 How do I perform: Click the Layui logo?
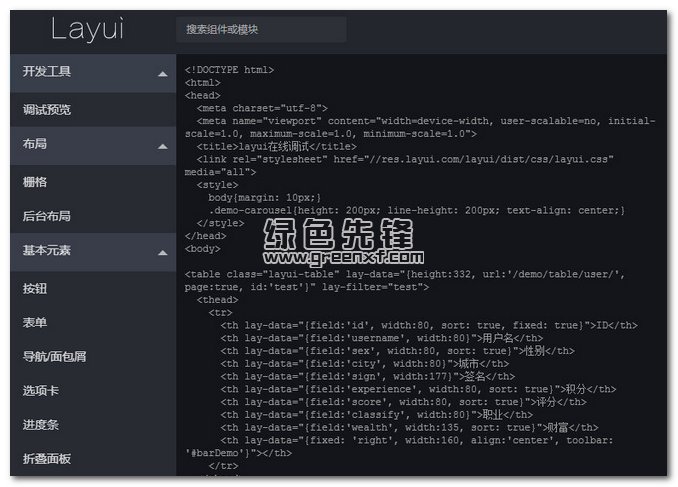pos(87,29)
